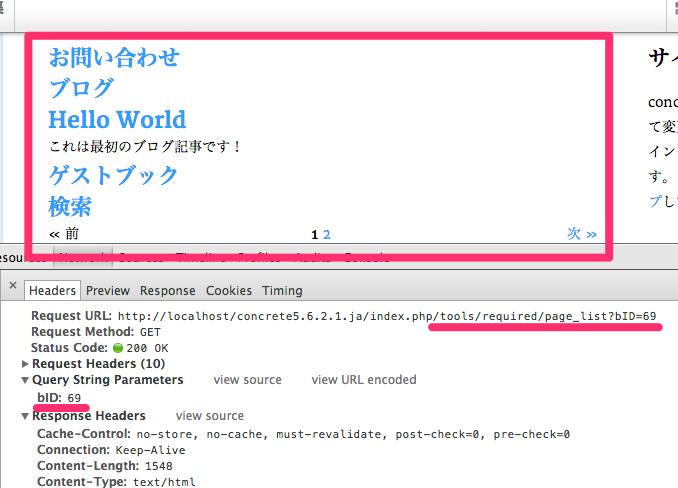This screenshot has width=678, height=488.
Task: Click the 次 » next page link
Action: click(x=581, y=234)
